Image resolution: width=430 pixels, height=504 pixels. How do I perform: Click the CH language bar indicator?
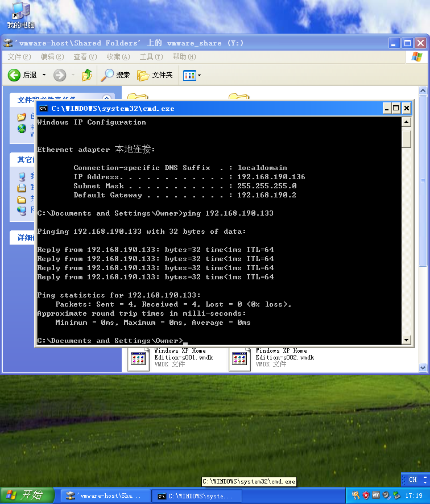pos(412,480)
